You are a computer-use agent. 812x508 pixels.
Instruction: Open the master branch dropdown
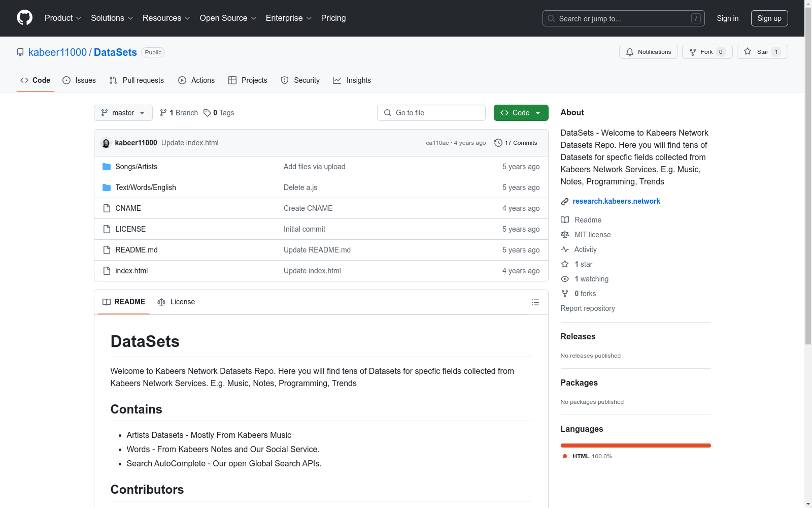point(123,113)
